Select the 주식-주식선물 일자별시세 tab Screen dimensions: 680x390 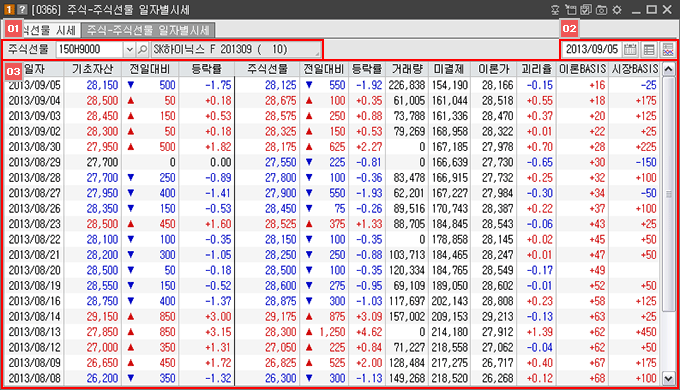(148, 30)
